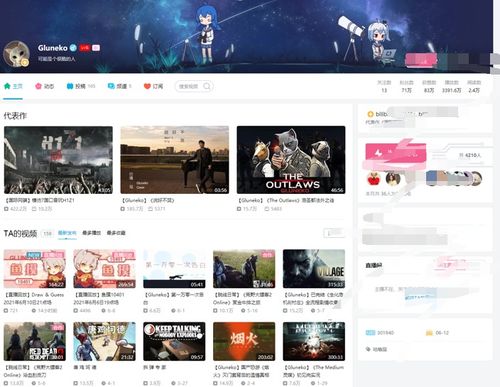The image size is (500, 387).
Task: Open the 频道 channels tab
Action: [120, 86]
